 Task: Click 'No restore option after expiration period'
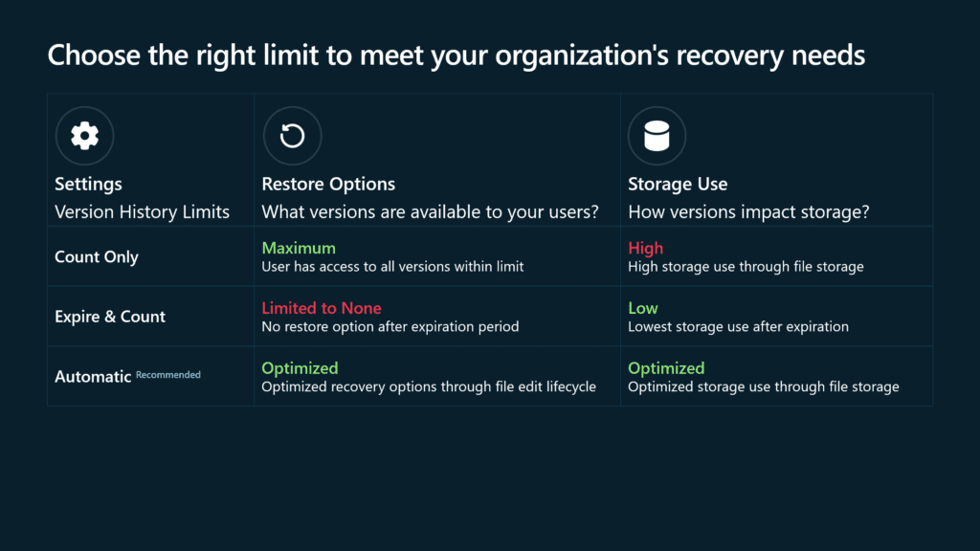(x=390, y=327)
